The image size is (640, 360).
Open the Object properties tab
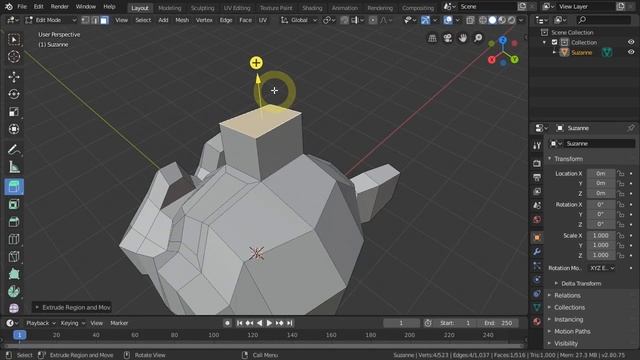pyautogui.click(x=537, y=237)
